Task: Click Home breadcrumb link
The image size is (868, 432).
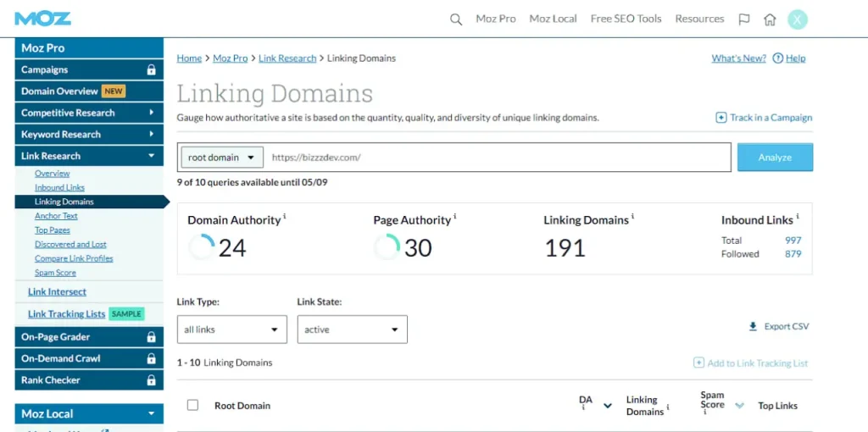Action: 189,58
